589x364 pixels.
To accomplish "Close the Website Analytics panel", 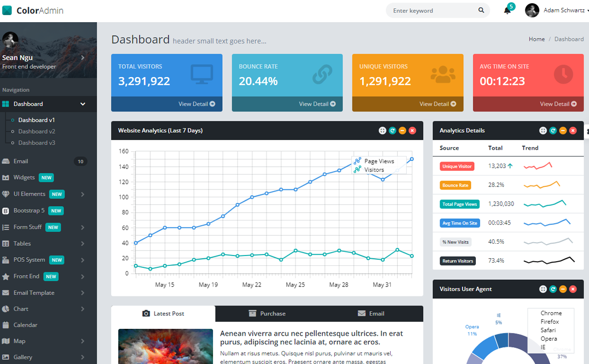I will click(x=412, y=131).
